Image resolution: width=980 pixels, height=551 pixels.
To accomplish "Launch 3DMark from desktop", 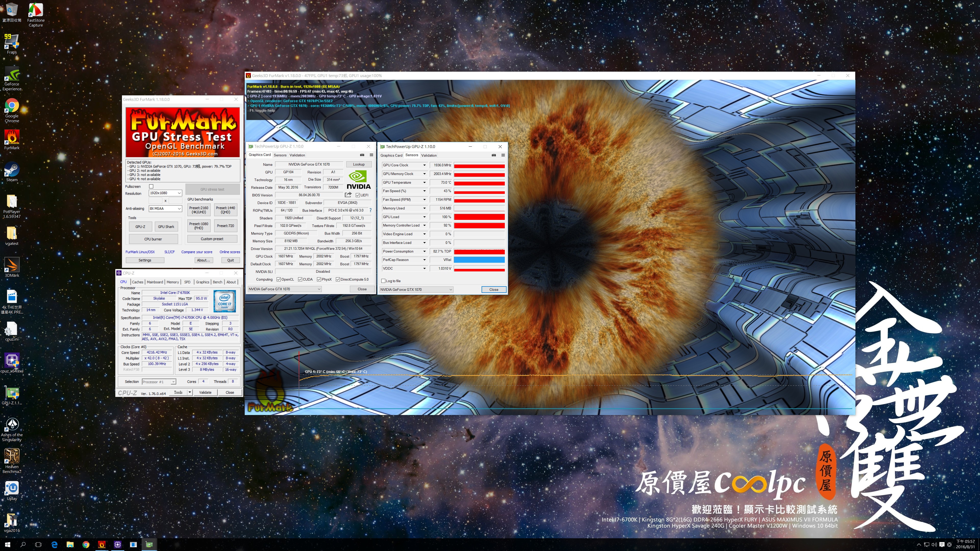I will coord(12,267).
